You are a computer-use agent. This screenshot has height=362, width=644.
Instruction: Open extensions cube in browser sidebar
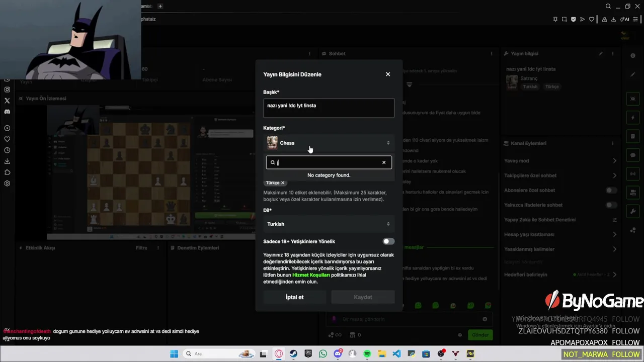[x=7, y=172]
